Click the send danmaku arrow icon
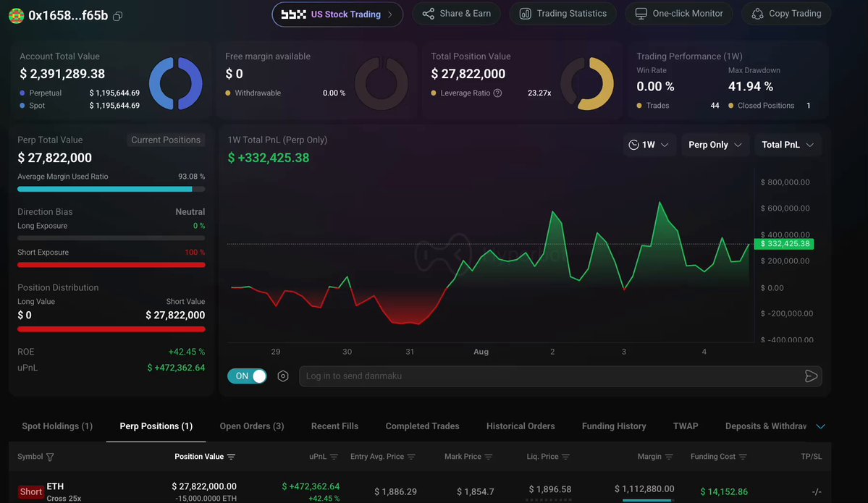Screen dimensions: 868x503 811,376
